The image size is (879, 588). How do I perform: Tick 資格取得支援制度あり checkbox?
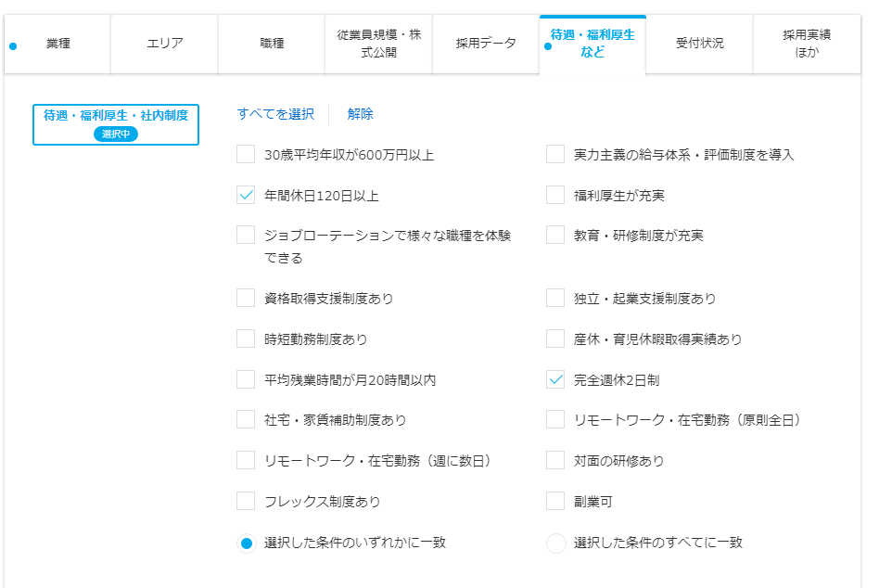[x=246, y=299]
